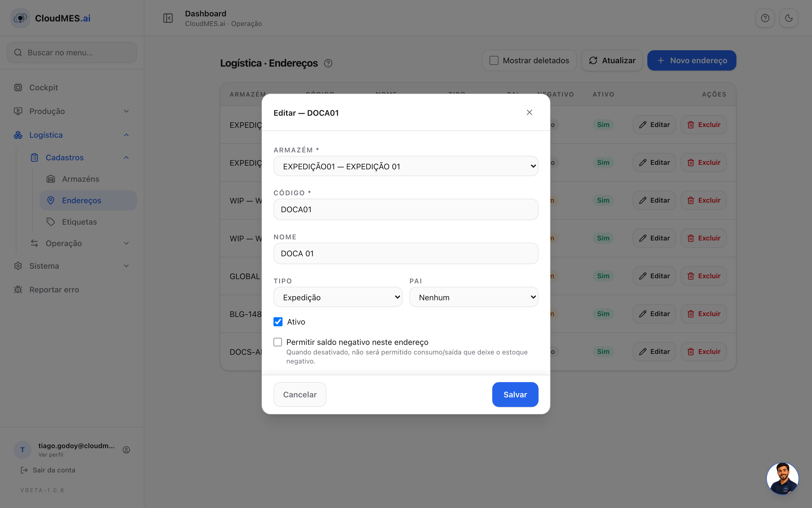Click the Dashboard breadcrumb title
Screen dimensions: 812x508
[x=206, y=14]
